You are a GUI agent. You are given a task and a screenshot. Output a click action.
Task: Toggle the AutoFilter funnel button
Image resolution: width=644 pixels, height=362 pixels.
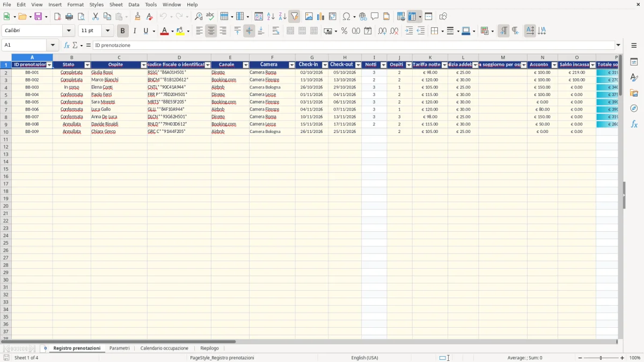[294, 17]
